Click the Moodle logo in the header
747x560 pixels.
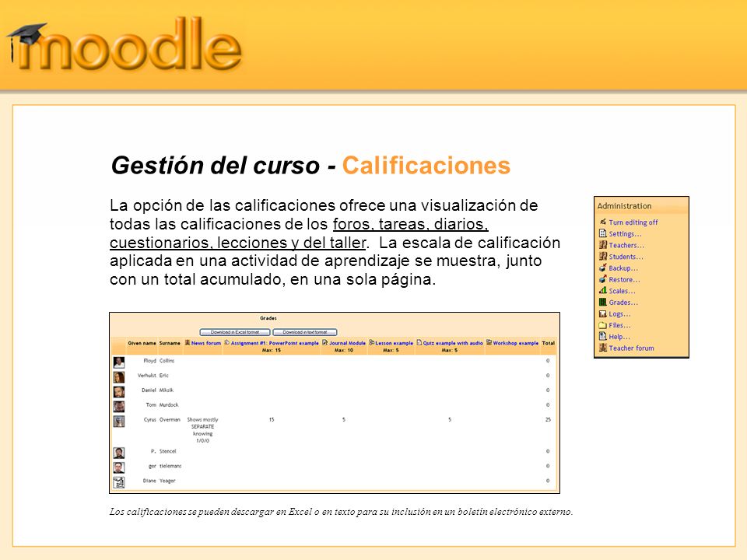(124, 45)
